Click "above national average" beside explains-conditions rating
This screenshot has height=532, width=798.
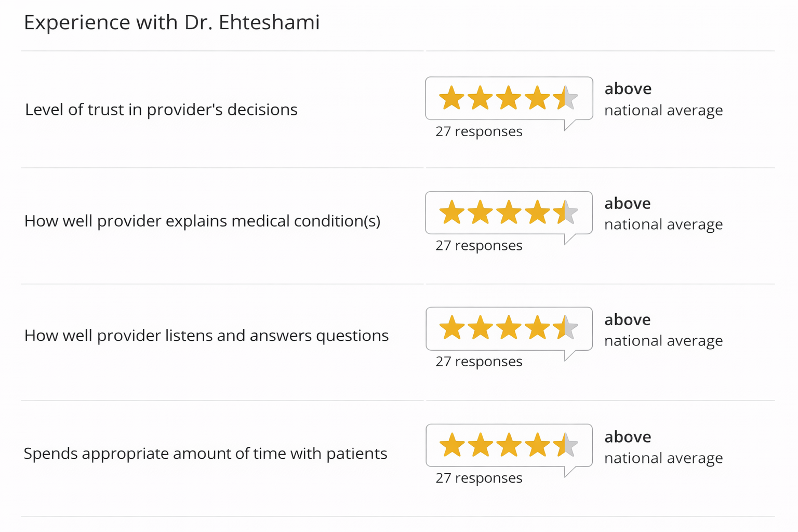[x=663, y=214]
